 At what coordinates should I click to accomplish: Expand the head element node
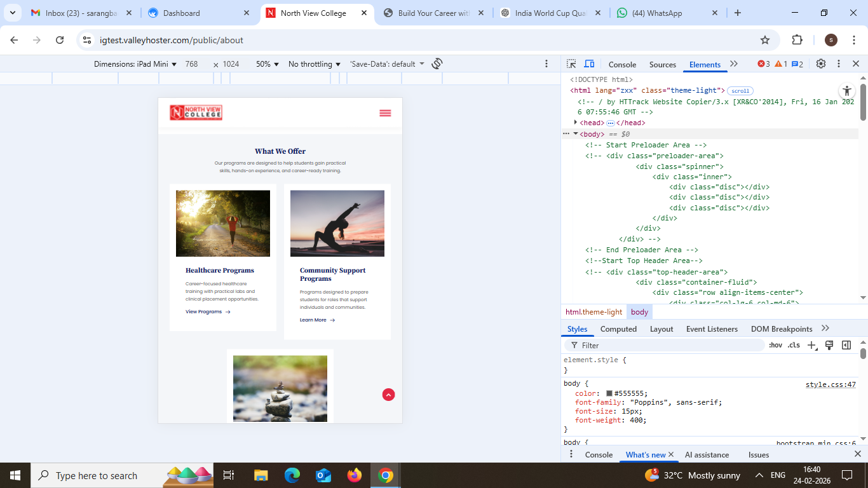[576, 123]
